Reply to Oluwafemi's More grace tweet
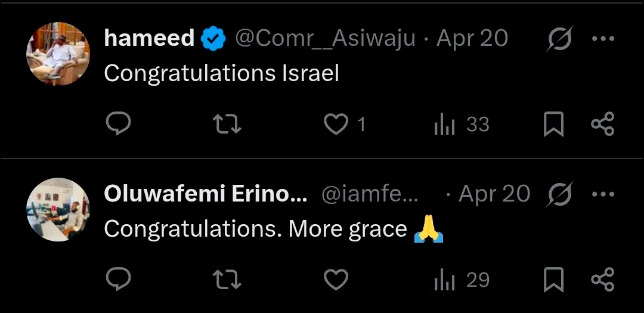Screen dimensions: 644x313 click(x=118, y=279)
